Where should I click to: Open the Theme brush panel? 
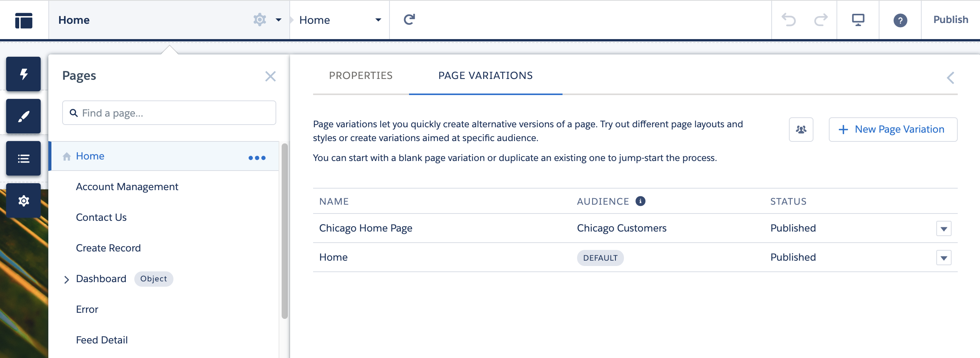pos(23,116)
